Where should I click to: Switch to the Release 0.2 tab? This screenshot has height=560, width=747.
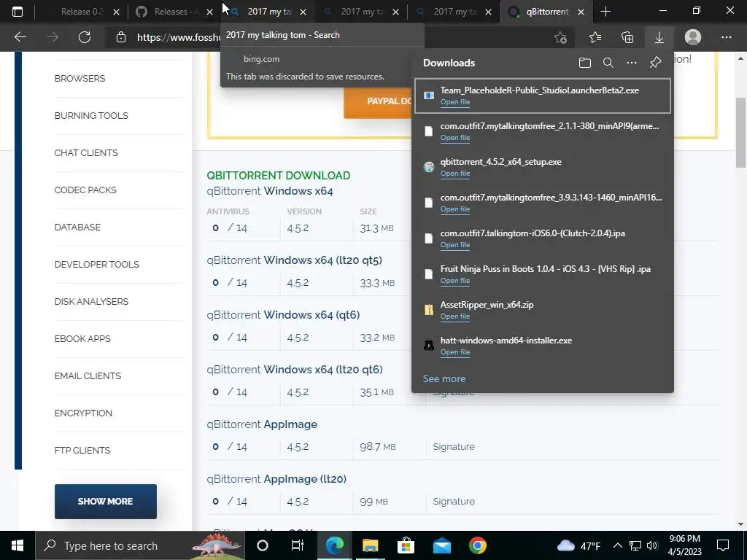(x=82, y=12)
